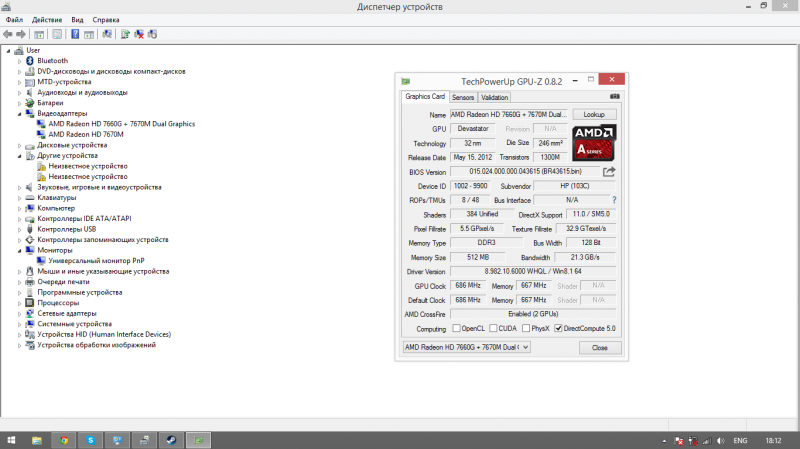Click the Uninstall device icon with red X
Screen dimensions: 800x449
point(139,34)
